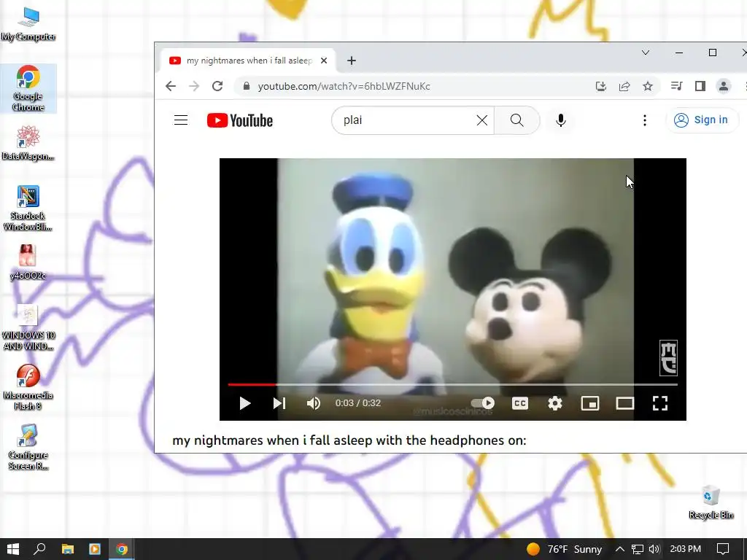The image size is (747, 560).
Task: Click the MC channel watermark in video
Action: (668, 357)
